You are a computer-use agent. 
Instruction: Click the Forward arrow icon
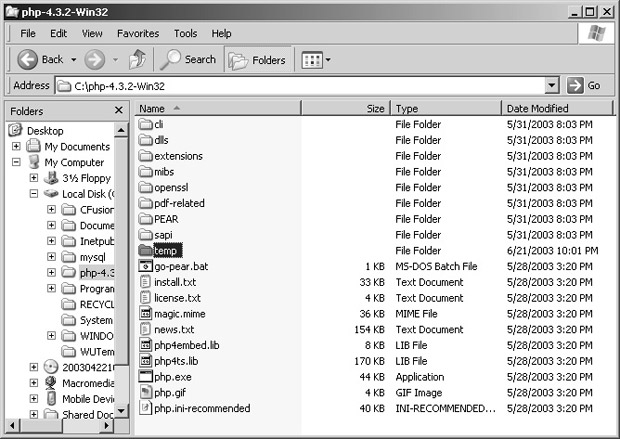tap(95, 60)
